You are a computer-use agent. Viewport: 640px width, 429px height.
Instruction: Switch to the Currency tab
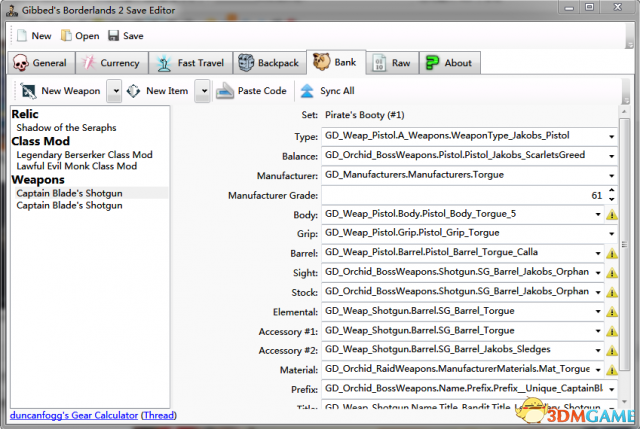112,63
